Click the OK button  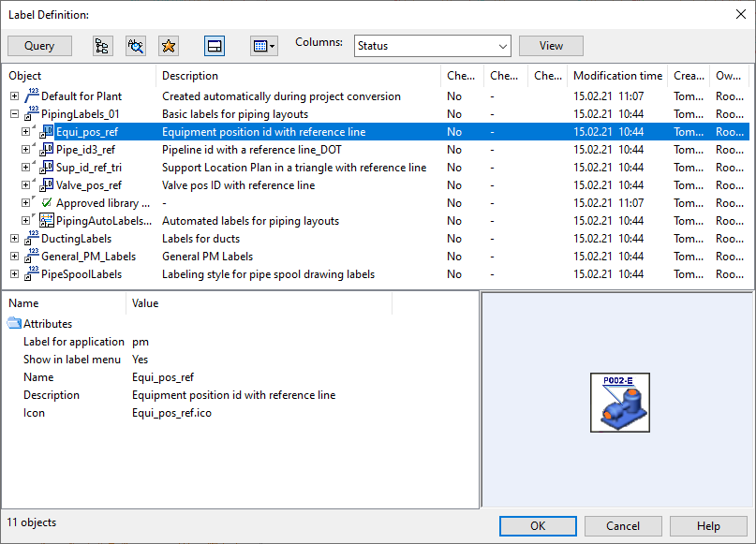click(538, 526)
